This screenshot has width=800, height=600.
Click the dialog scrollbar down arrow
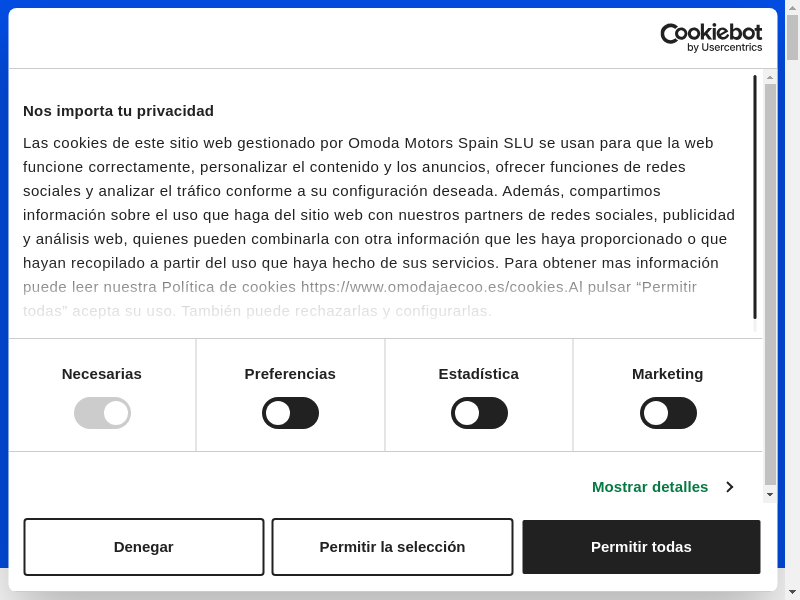[770, 494]
